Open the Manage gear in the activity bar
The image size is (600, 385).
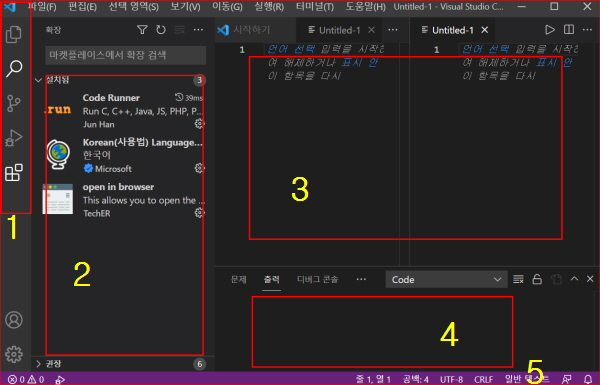point(14,354)
